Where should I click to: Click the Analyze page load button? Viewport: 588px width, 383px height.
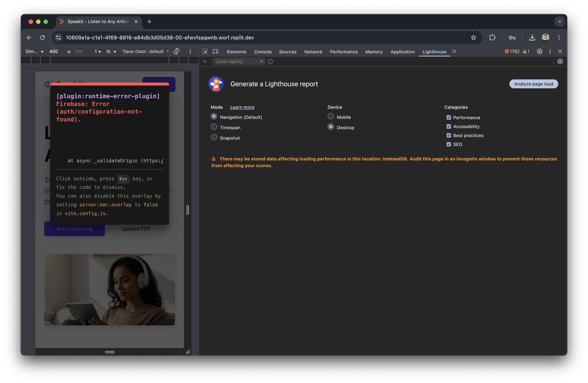pyautogui.click(x=533, y=84)
